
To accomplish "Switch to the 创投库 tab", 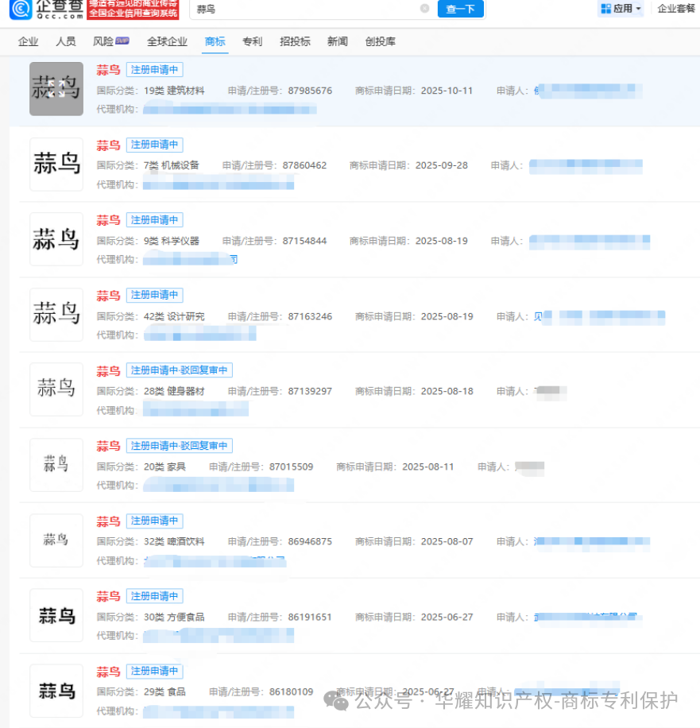I will pos(380,41).
